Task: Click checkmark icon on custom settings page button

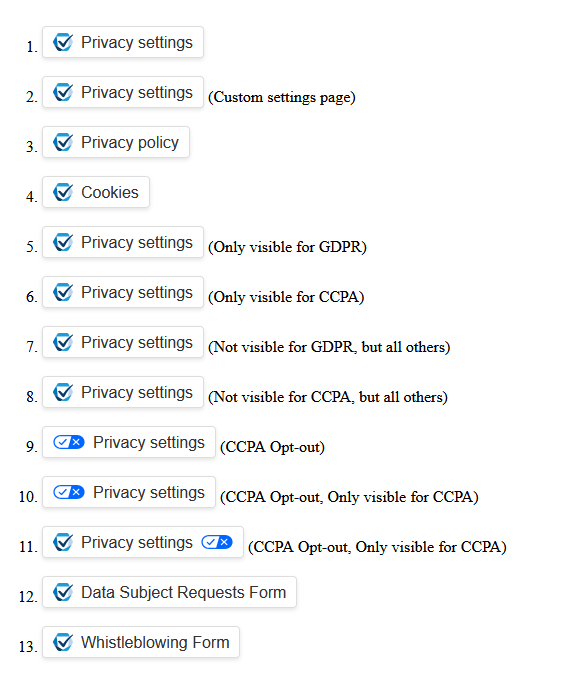Action: (x=63, y=92)
